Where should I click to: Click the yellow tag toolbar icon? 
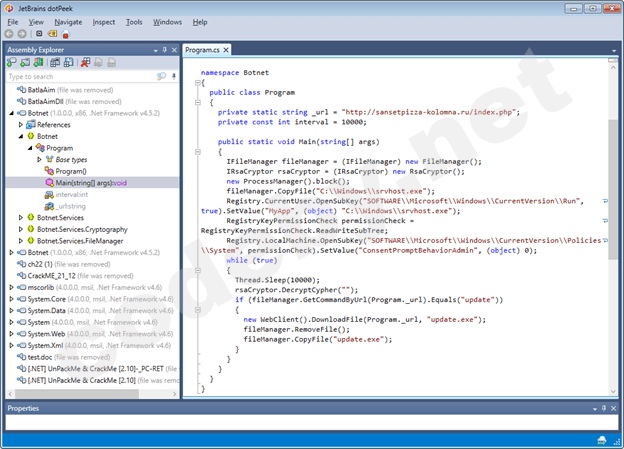tap(52, 34)
